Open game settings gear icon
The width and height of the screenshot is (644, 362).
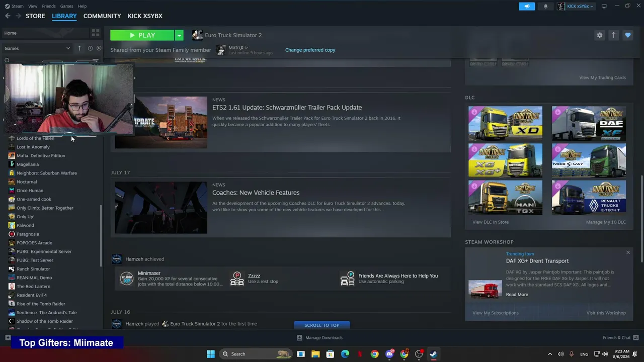(599, 35)
